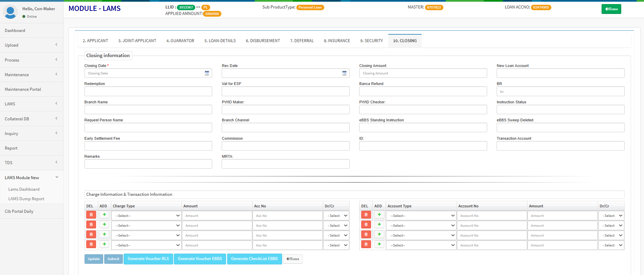Open the Closing Date calendar picker
The image size is (644, 275).
point(207,73)
